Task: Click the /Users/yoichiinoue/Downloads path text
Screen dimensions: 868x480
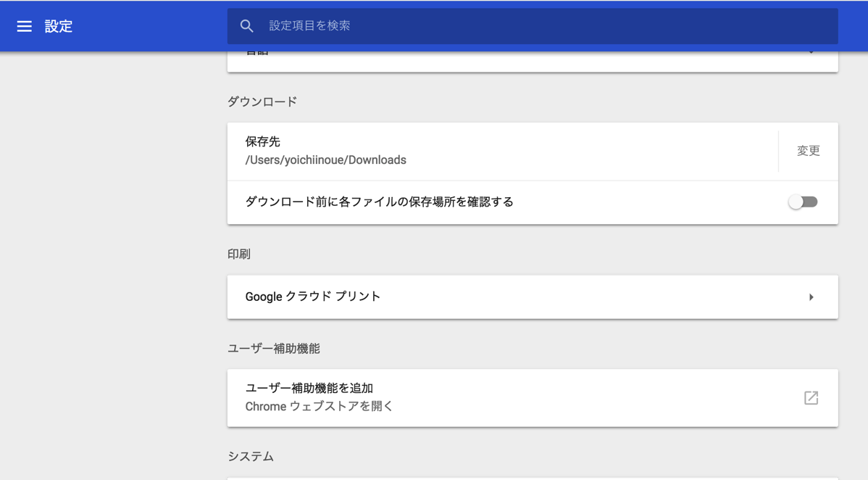Action: click(x=325, y=160)
